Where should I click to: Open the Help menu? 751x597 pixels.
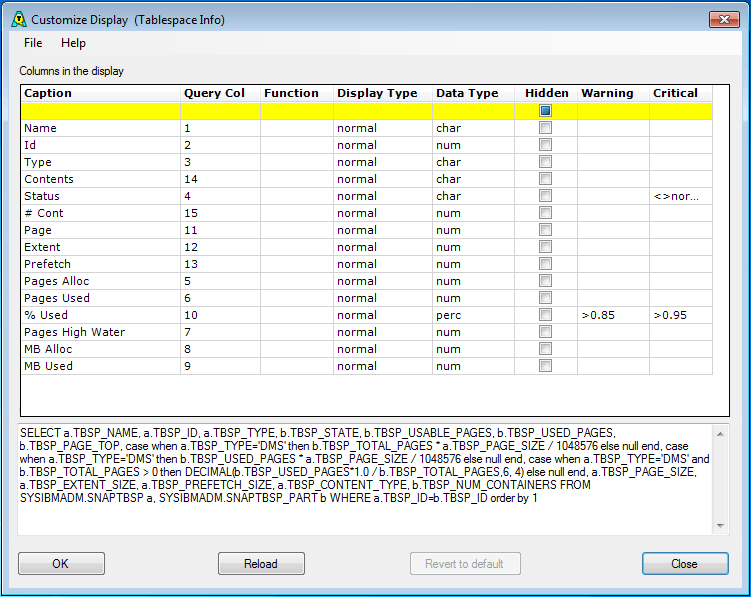73,43
